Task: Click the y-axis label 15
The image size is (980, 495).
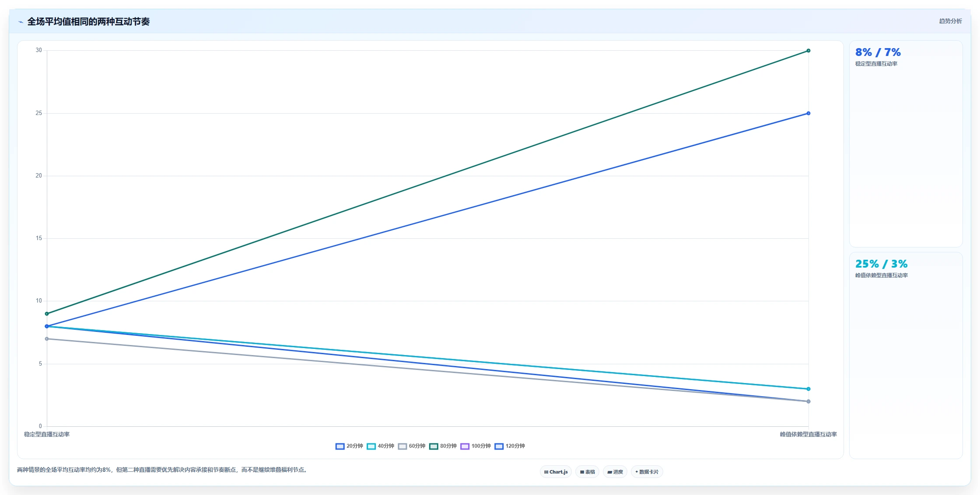Action: pyautogui.click(x=39, y=238)
